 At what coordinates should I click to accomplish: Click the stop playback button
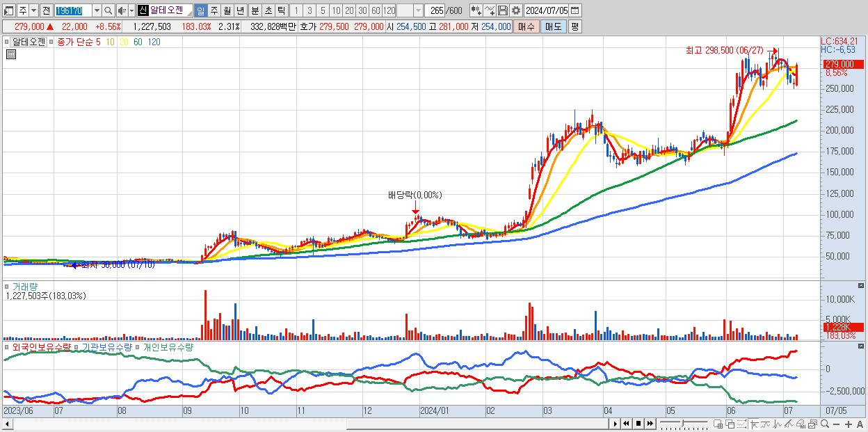point(638,424)
